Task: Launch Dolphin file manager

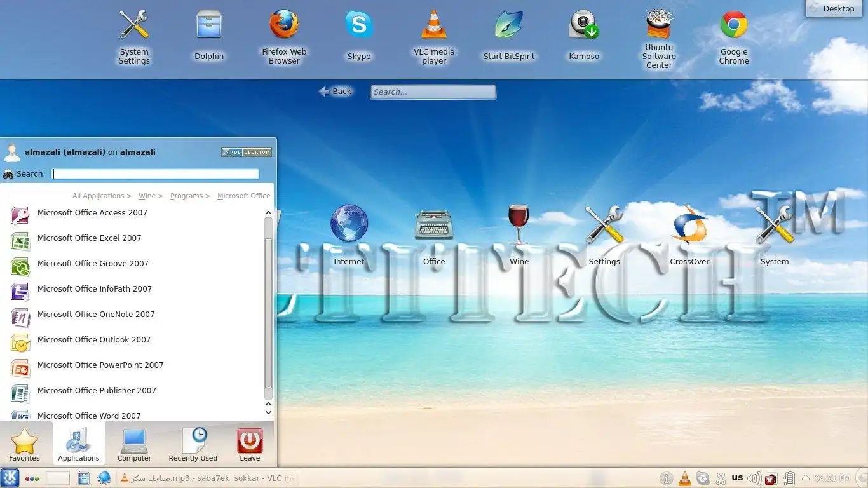Action: pyautogui.click(x=209, y=36)
